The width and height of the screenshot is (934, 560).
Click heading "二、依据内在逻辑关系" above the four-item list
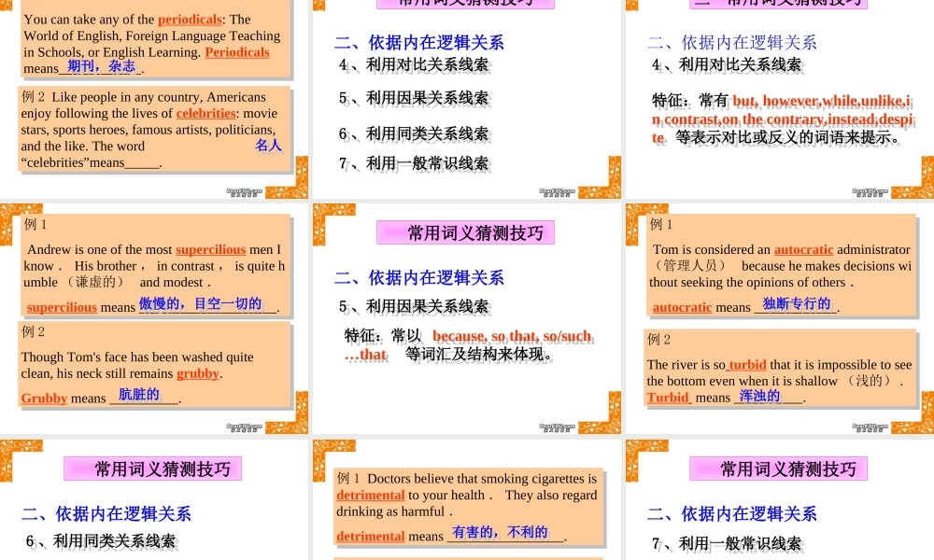[x=419, y=42]
